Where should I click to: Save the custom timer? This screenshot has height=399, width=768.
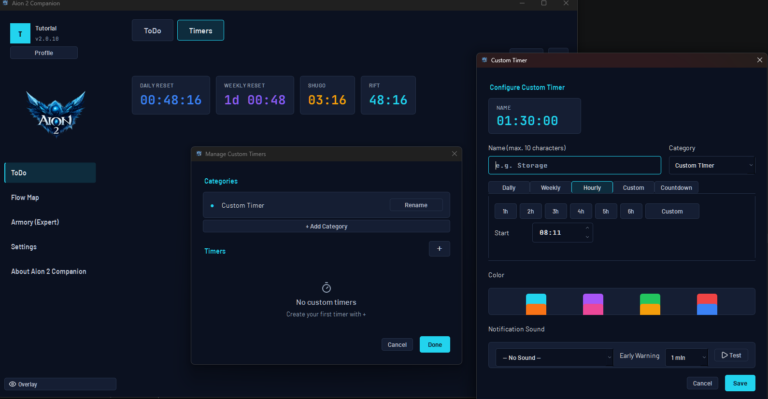click(740, 383)
